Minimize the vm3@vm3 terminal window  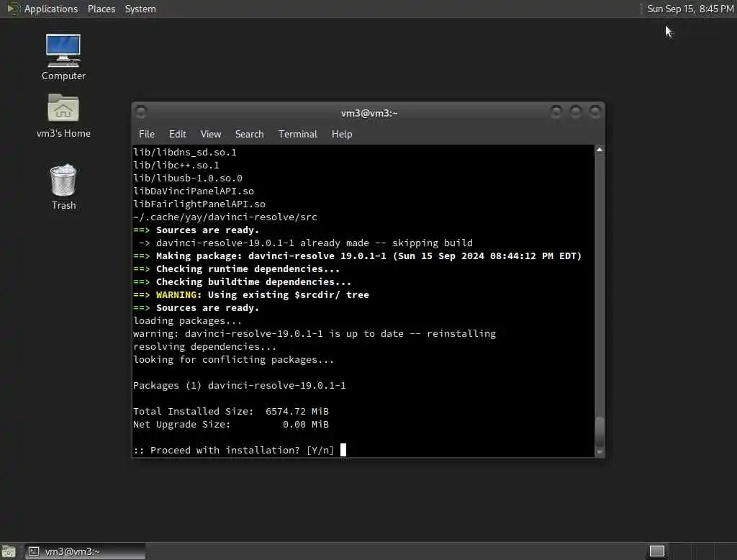[556, 112]
